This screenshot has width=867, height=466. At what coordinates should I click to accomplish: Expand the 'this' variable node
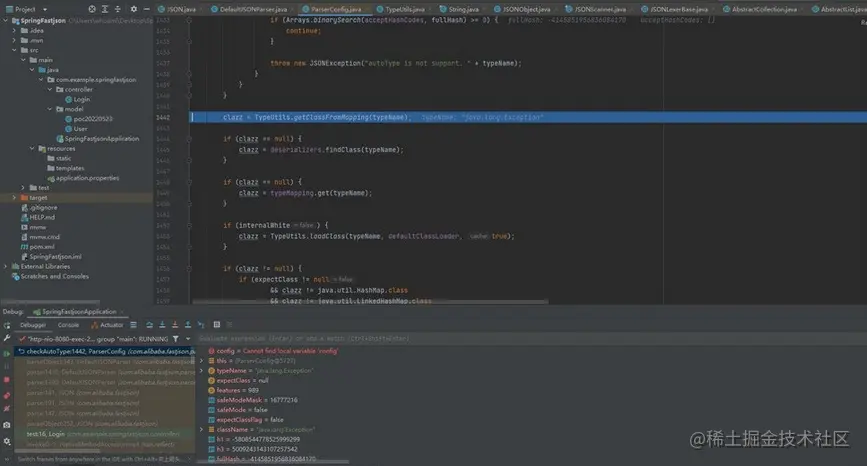[202, 361]
